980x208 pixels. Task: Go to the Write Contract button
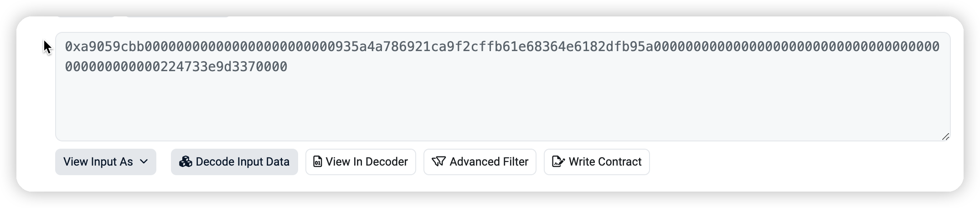coord(597,162)
